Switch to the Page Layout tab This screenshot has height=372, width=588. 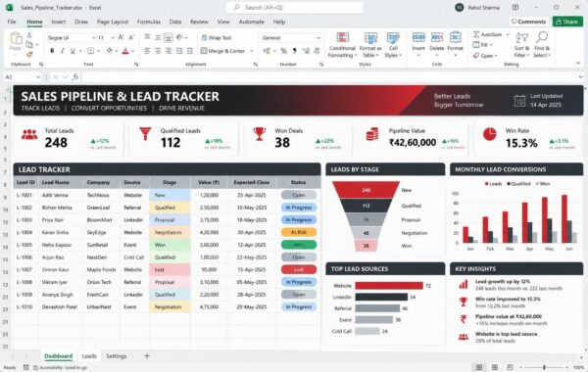pos(113,22)
